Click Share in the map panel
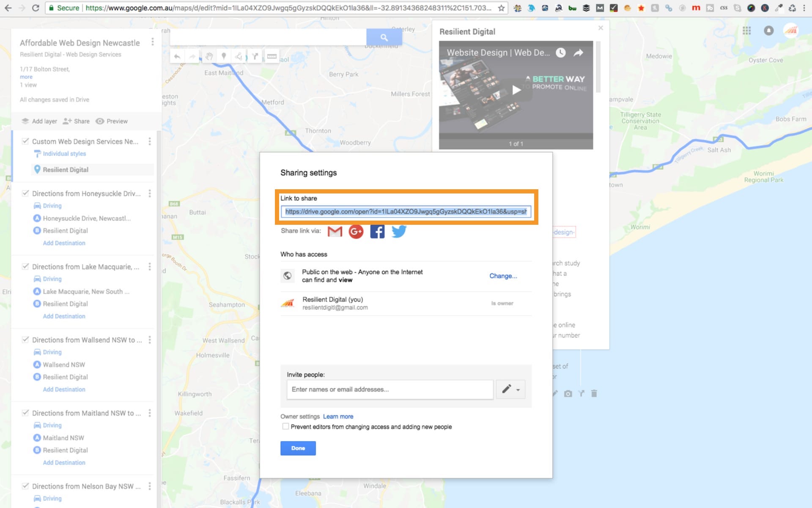 [76, 121]
